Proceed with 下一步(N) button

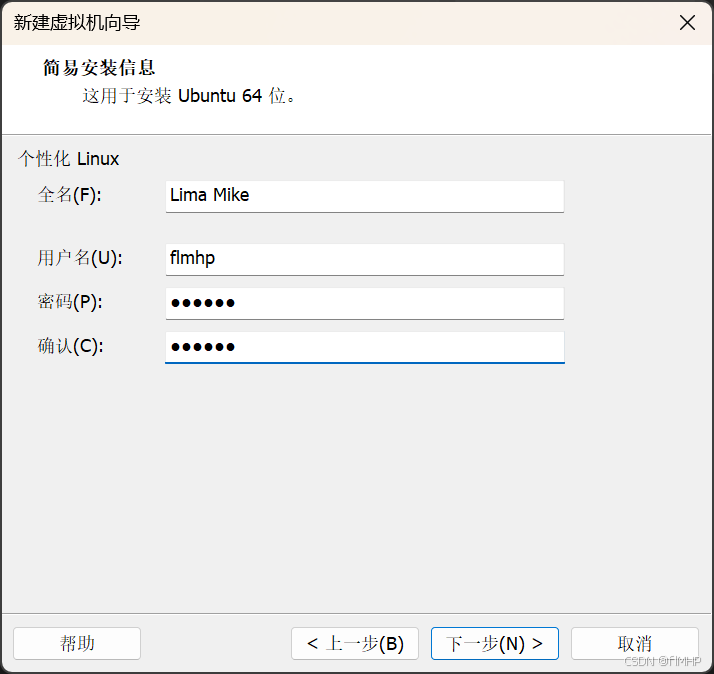pyautogui.click(x=494, y=643)
